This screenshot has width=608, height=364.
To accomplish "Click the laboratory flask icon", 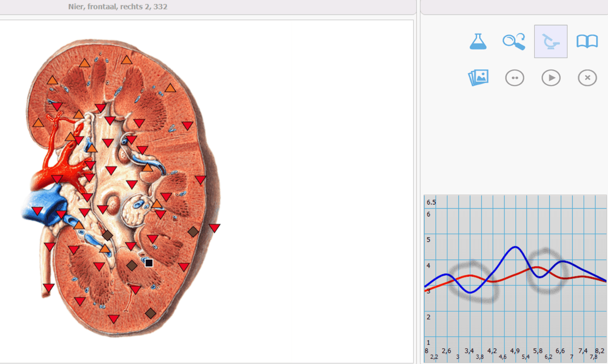I will (478, 42).
